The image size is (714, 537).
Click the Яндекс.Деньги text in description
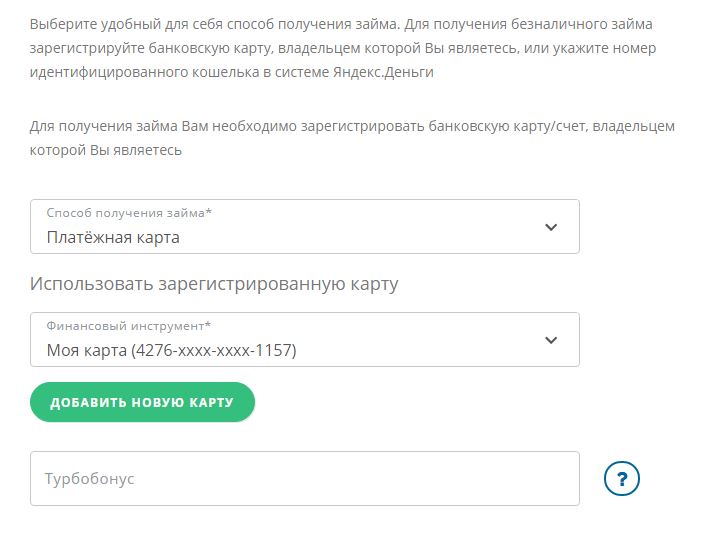(383, 72)
